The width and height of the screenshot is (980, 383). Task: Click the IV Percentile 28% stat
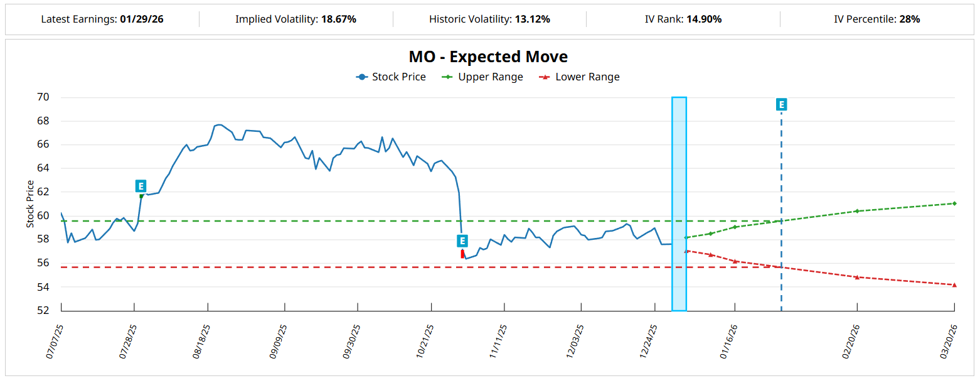coord(909,19)
